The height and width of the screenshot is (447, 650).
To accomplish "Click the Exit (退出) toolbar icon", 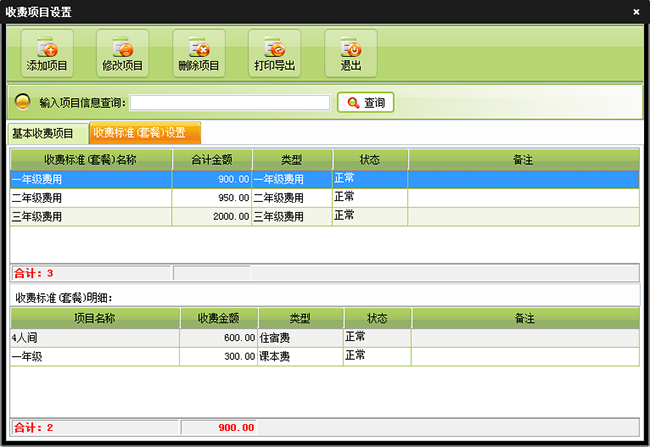I will (350, 47).
